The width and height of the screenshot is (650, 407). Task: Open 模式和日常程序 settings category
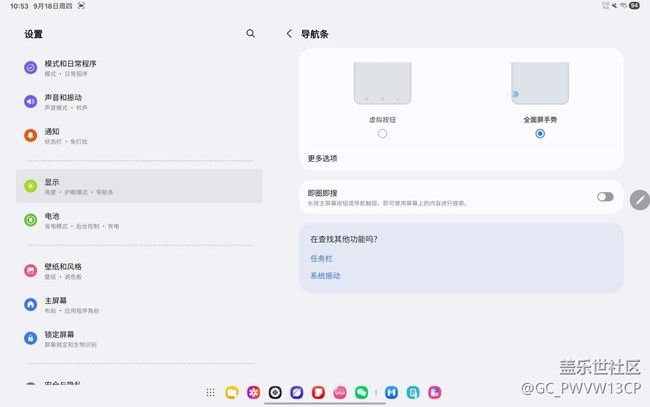point(70,68)
